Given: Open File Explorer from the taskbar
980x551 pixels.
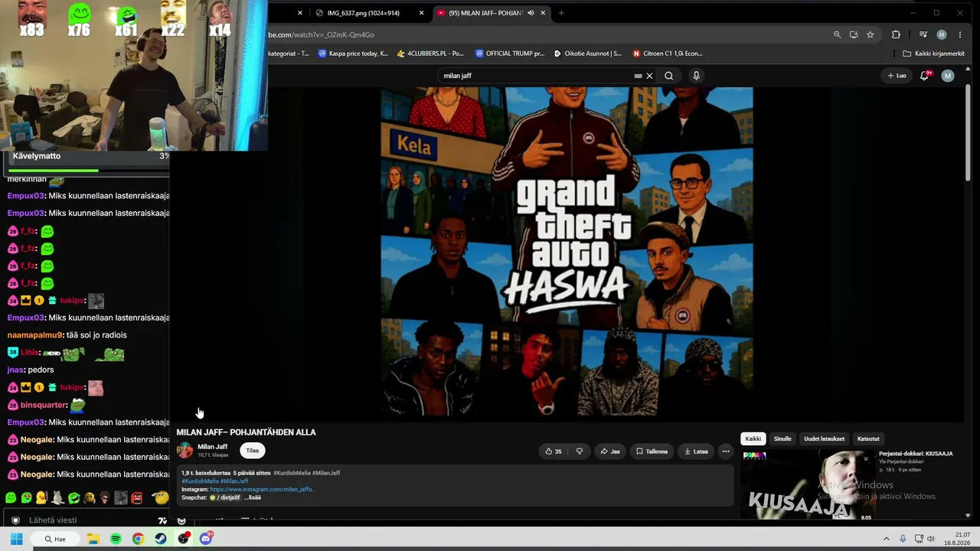Looking at the screenshot, I should [x=93, y=539].
